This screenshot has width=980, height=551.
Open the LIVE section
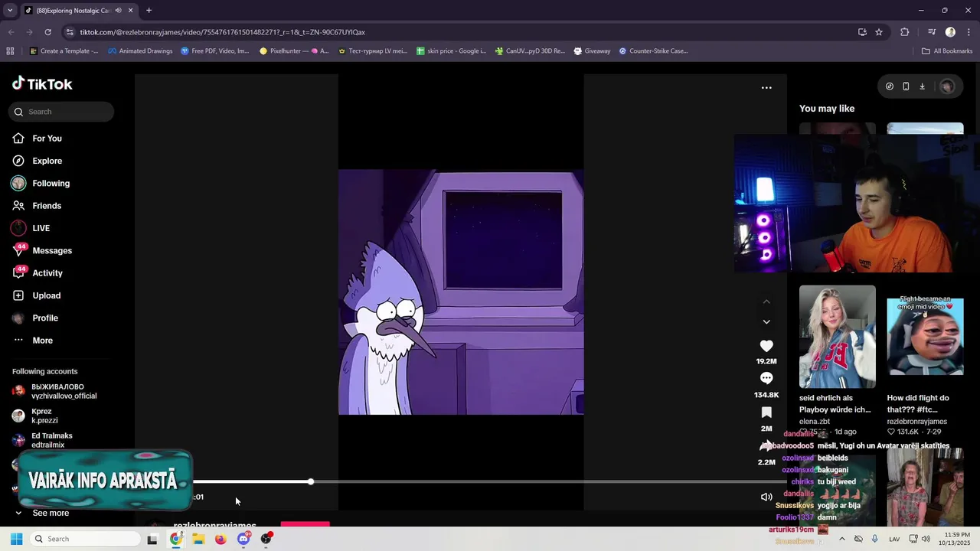coord(41,228)
